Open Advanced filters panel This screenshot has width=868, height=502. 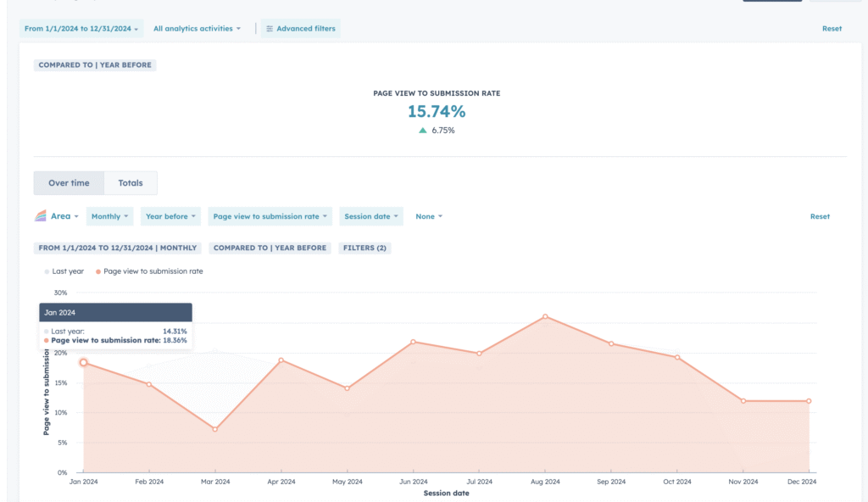[300, 29]
